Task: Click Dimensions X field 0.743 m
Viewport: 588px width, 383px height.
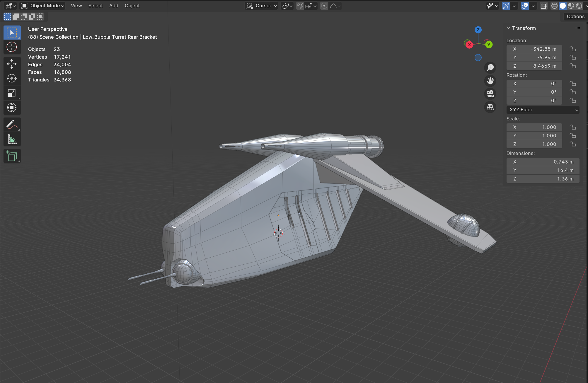Action: pos(543,162)
